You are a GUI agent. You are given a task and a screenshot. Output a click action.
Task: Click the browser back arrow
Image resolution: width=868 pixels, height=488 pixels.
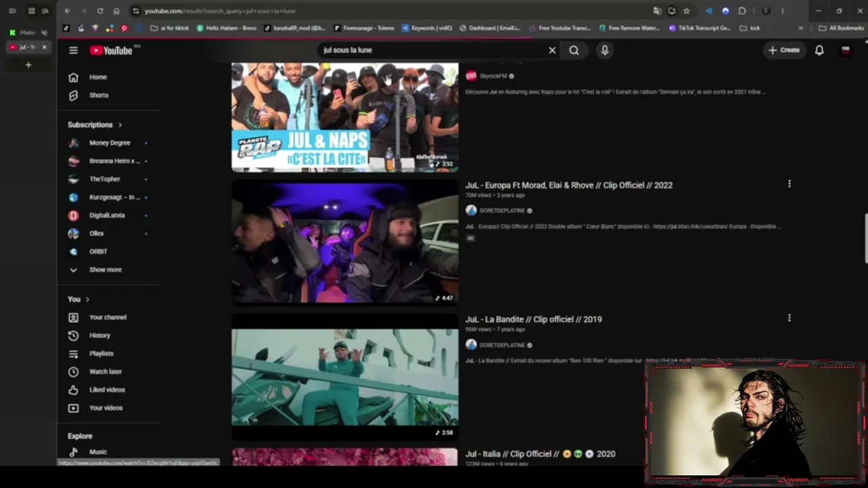(x=67, y=11)
